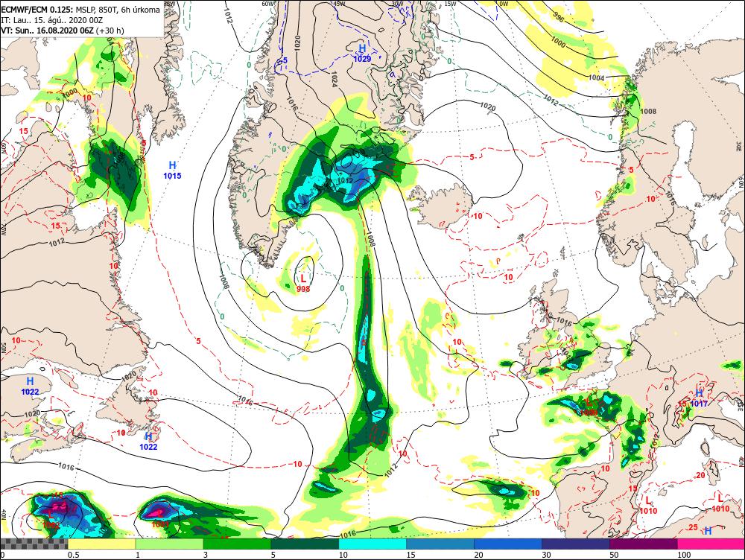Click the legend value "0.5"
This screenshot has height=560, width=745.
[73, 555]
